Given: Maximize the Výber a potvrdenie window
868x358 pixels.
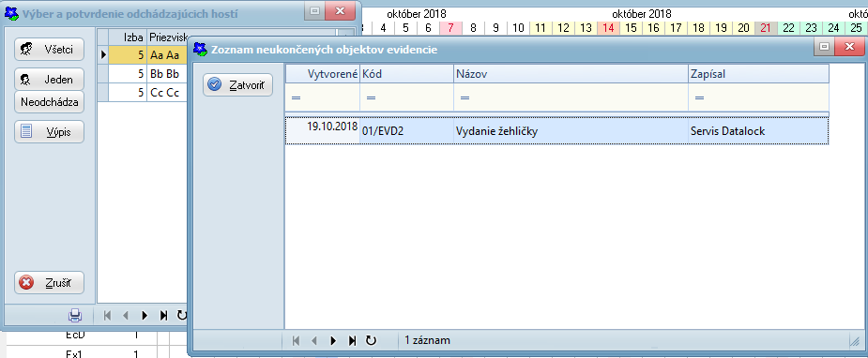Looking at the screenshot, I should click(x=314, y=10).
